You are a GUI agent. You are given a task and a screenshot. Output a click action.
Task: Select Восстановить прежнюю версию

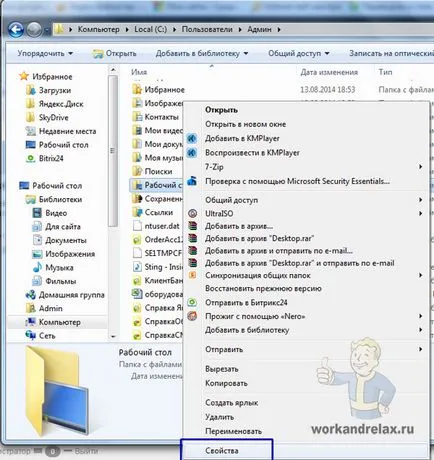click(x=263, y=288)
